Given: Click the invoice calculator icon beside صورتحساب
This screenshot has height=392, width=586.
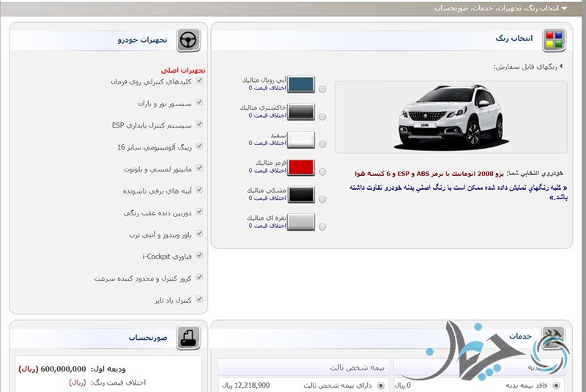Looking at the screenshot, I should 188,339.
